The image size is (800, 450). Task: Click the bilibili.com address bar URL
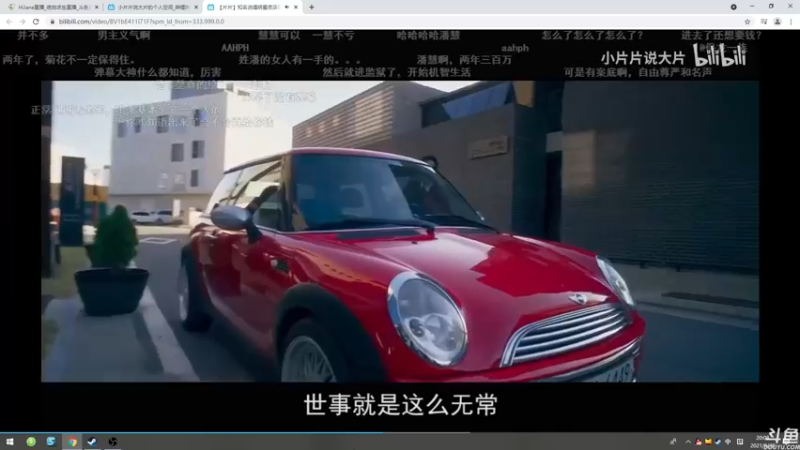point(141,21)
